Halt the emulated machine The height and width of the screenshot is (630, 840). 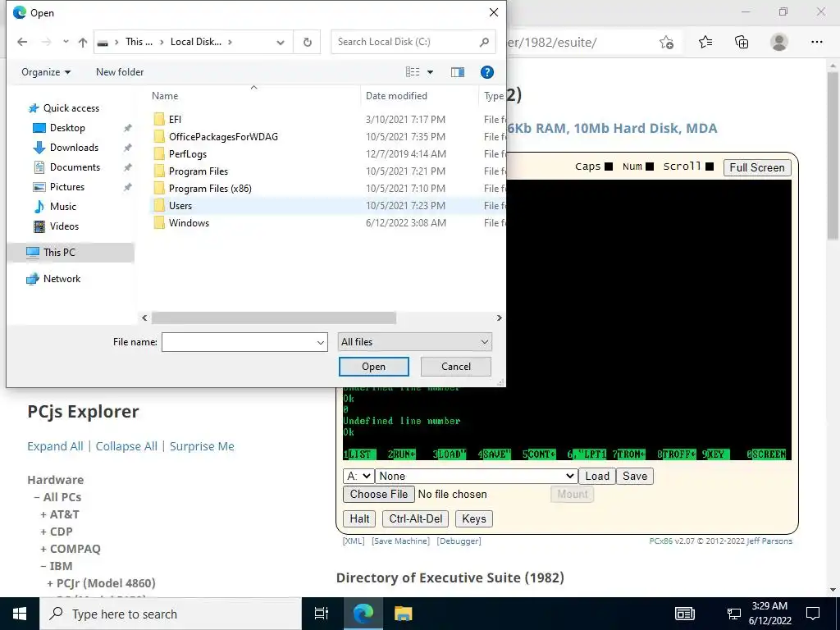[359, 518]
